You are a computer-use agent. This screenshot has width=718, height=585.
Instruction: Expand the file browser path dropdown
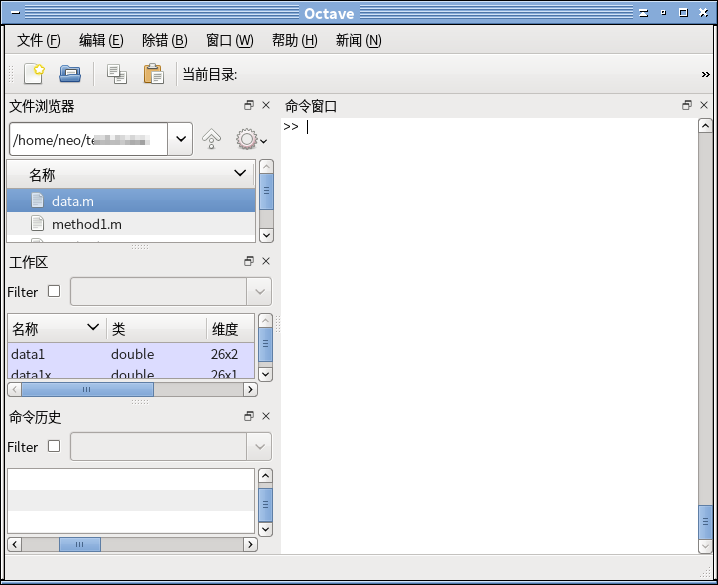coord(181,140)
